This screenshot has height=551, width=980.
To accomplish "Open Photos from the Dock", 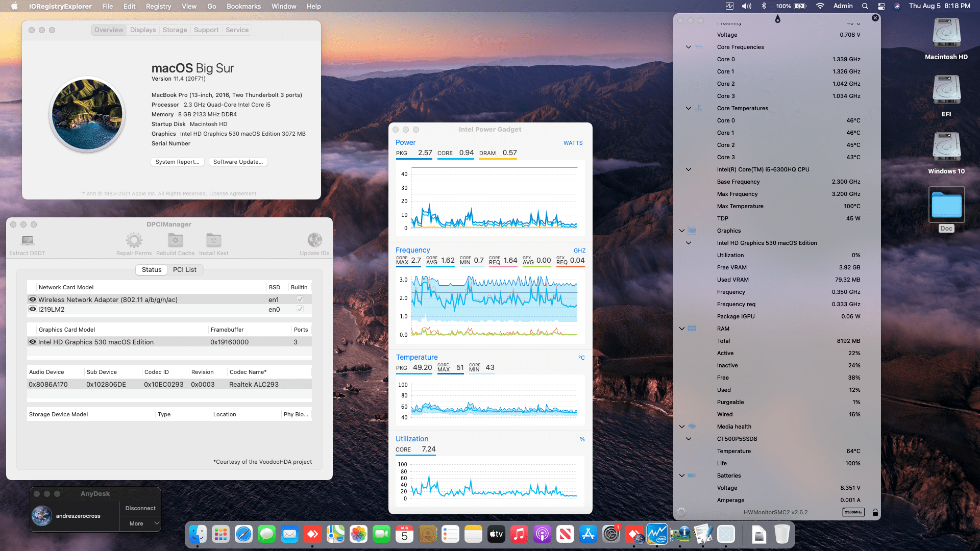I will (x=358, y=534).
